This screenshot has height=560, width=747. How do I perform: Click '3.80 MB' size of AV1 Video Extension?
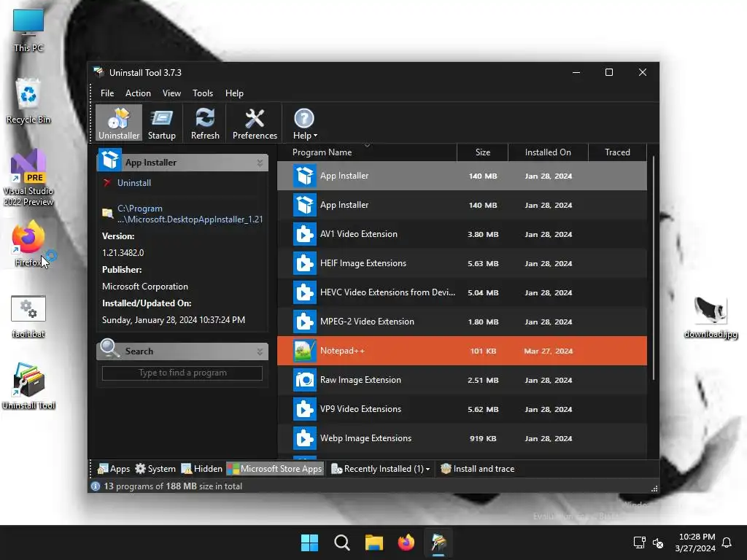tap(483, 235)
